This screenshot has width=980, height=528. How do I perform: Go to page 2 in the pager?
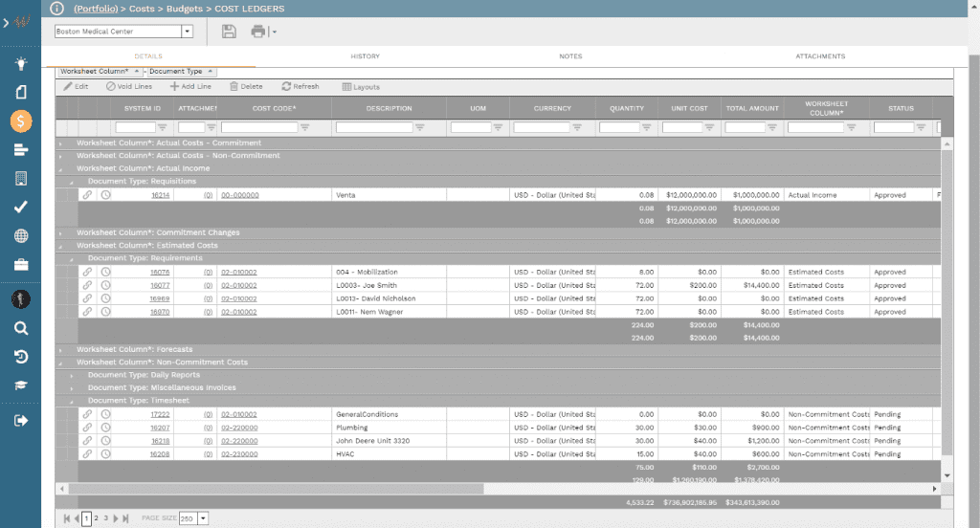(x=97, y=518)
